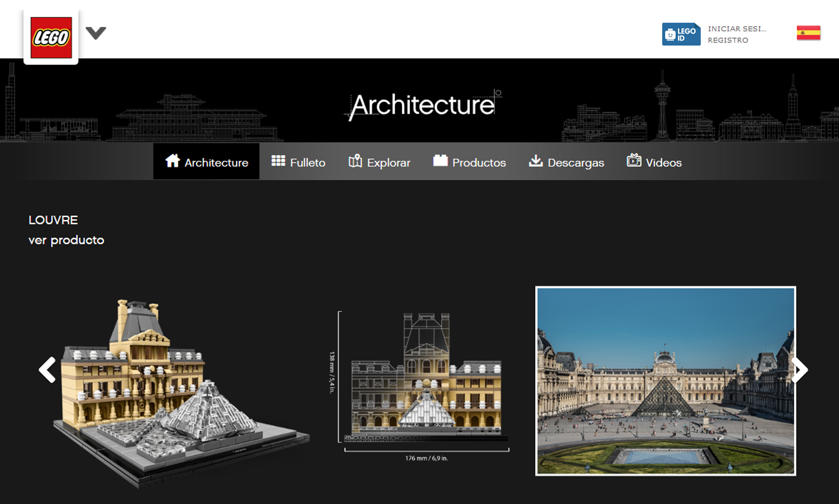
Task: Click the Videos TV icon
Action: [633, 162]
